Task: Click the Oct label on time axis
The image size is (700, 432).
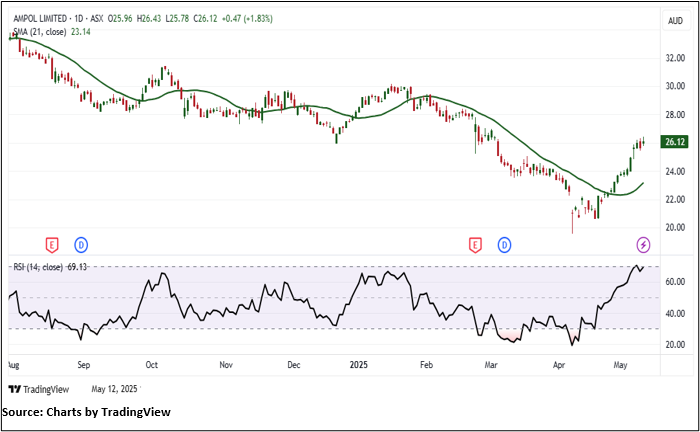Action: tap(152, 365)
